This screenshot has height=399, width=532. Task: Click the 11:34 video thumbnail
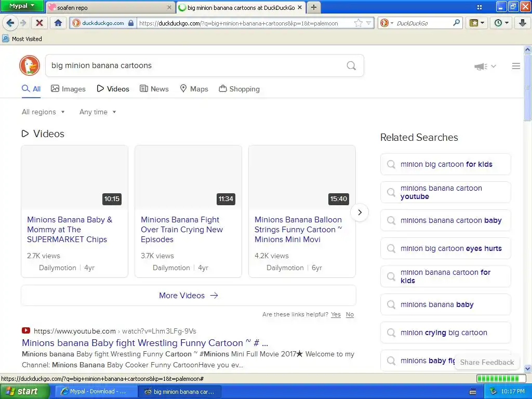188,178
